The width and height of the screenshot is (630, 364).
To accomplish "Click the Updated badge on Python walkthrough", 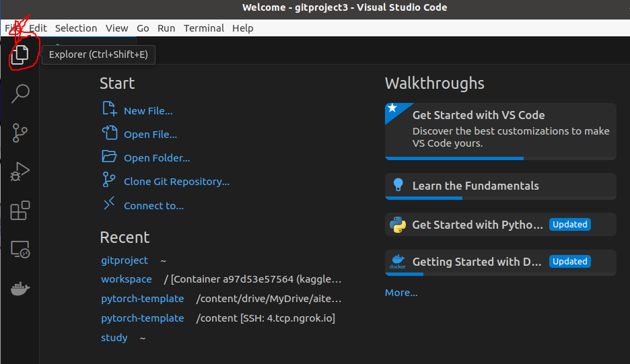I will (x=569, y=225).
